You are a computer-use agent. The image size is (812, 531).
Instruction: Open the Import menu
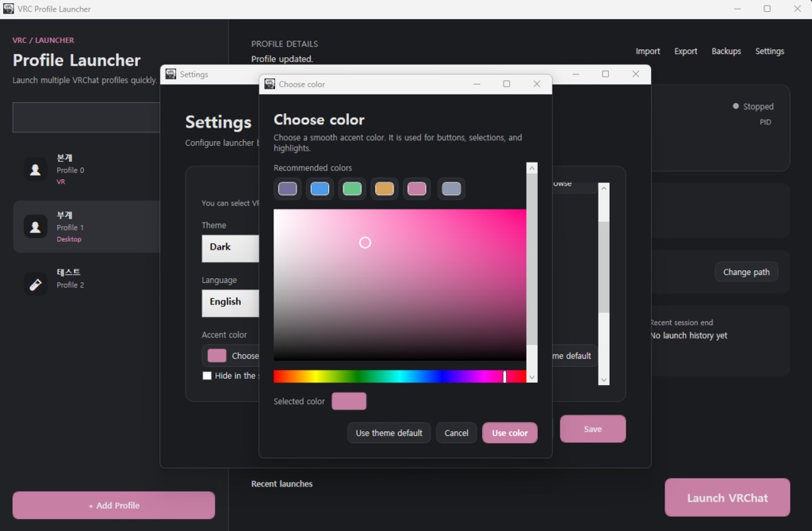point(648,52)
